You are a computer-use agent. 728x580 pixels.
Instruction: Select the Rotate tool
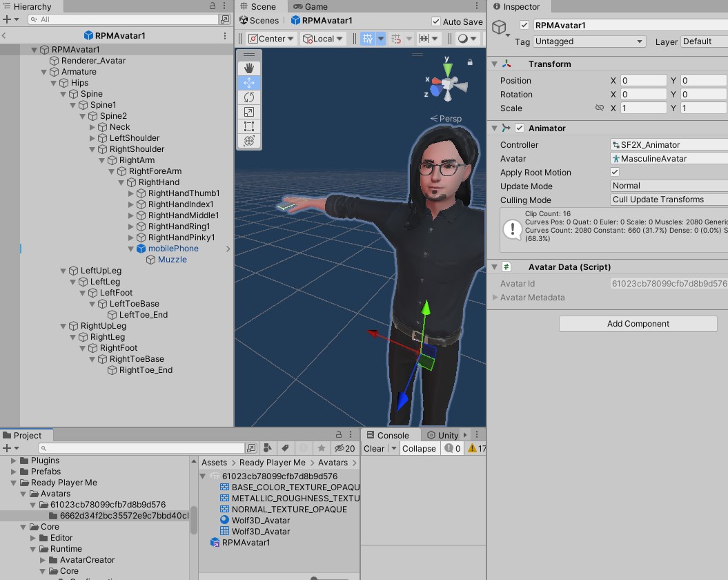coord(249,97)
